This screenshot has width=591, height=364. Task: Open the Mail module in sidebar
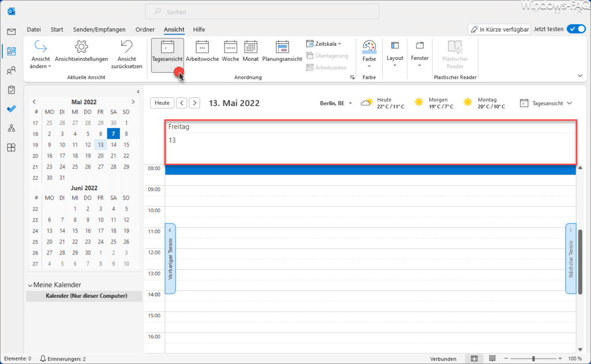[x=12, y=32]
